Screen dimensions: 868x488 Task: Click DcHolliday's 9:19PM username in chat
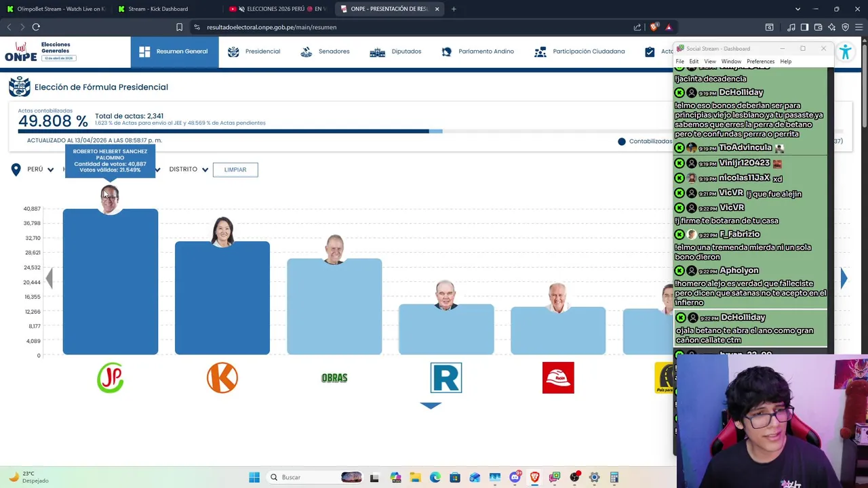741,92
